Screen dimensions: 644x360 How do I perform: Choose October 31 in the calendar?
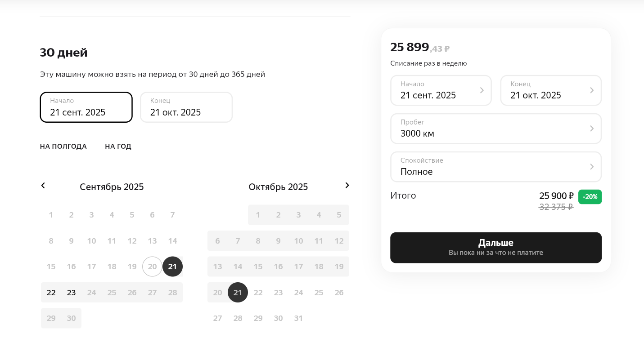[x=298, y=318]
